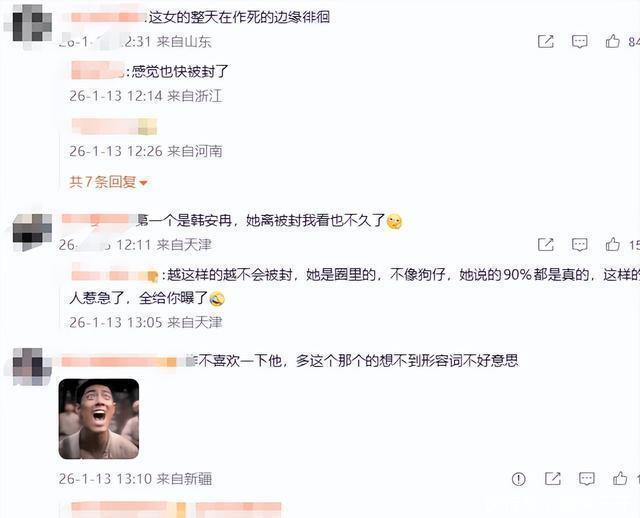Viewport: 640px width, 518px height.
Task: Open username of reply 感觉也快被封了
Action: coord(98,70)
